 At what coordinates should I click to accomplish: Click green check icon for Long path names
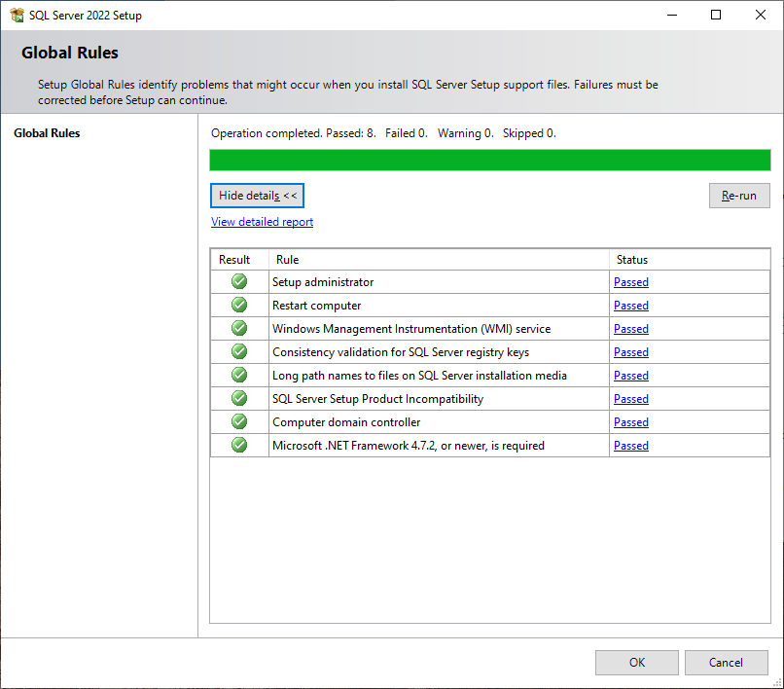239,376
